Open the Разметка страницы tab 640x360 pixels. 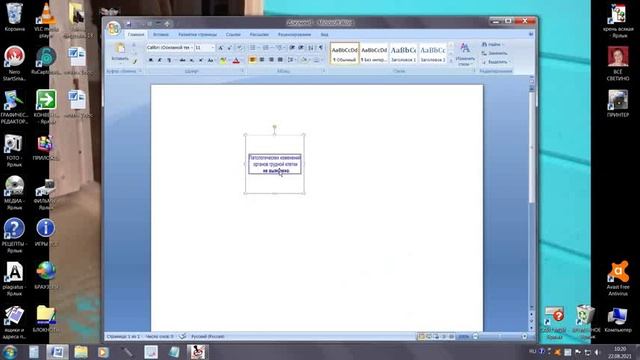point(198,35)
